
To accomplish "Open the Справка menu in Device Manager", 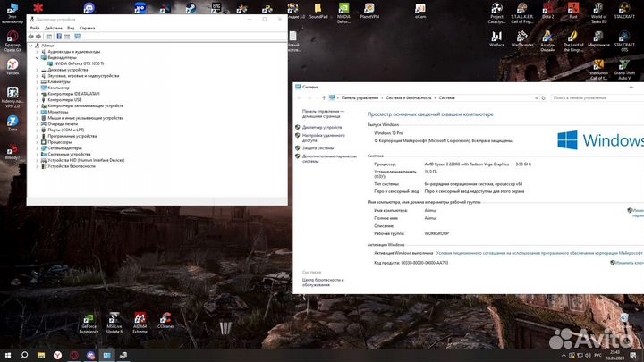I will point(87,28).
